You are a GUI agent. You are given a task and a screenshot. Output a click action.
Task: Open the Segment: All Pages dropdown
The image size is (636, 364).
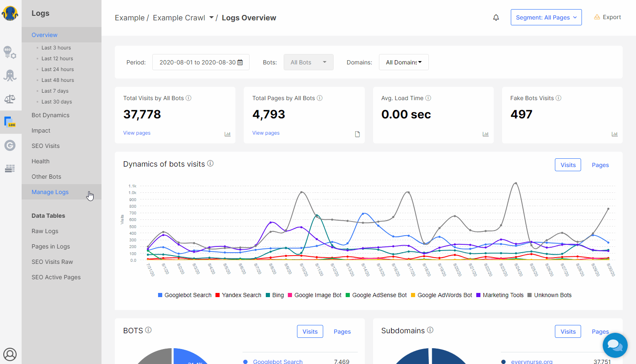(x=546, y=17)
